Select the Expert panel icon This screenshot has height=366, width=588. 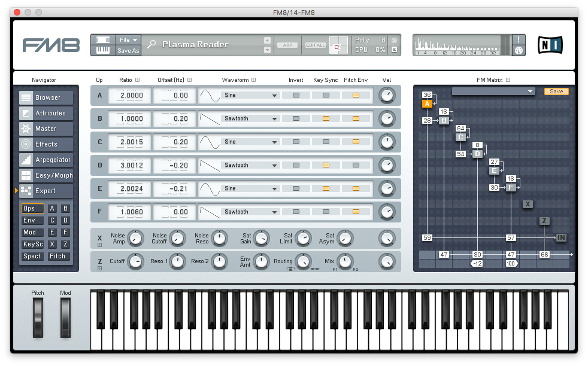pyautogui.click(x=46, y=191)
